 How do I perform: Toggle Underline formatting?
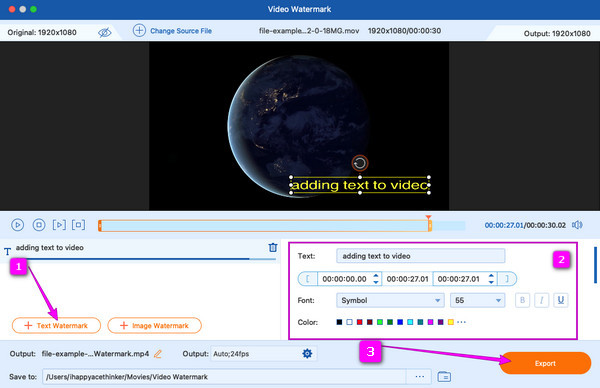pos(561,300)
